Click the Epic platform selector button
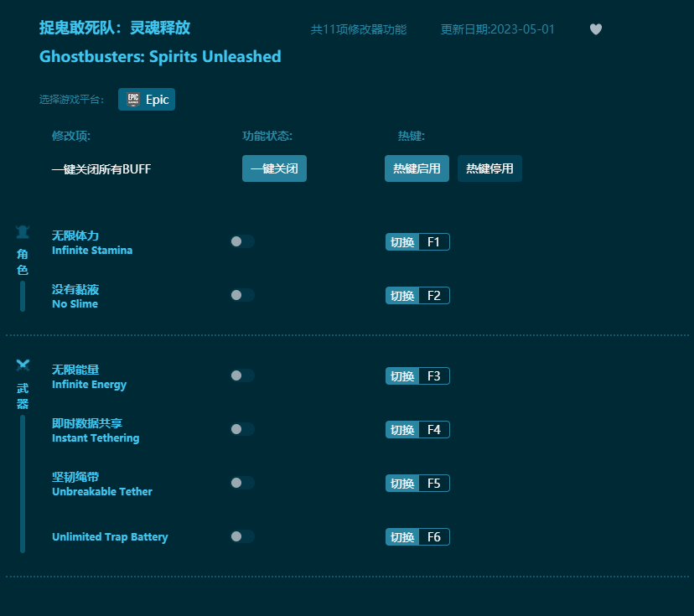The image size is (694, 616). (x=147, y=99)
